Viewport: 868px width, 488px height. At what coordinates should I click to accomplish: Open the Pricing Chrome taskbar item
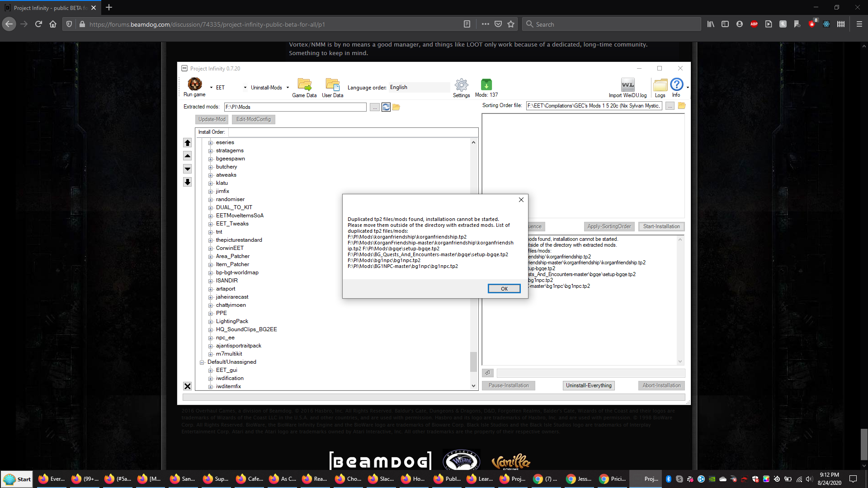613,479
